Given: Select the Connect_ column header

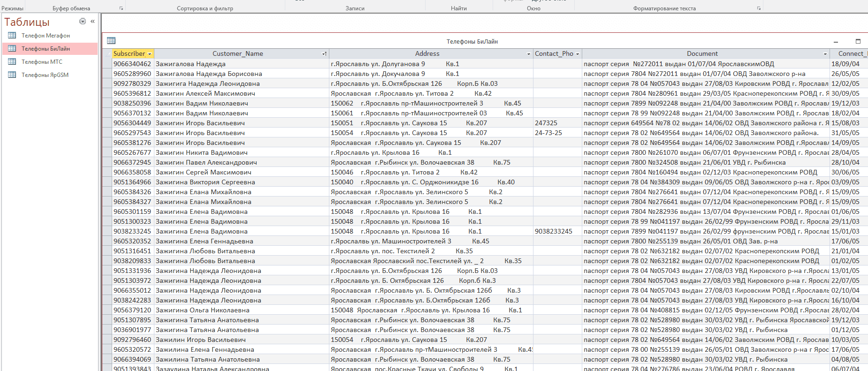Looking at the screenshot, I should click(x=849, y=53).
